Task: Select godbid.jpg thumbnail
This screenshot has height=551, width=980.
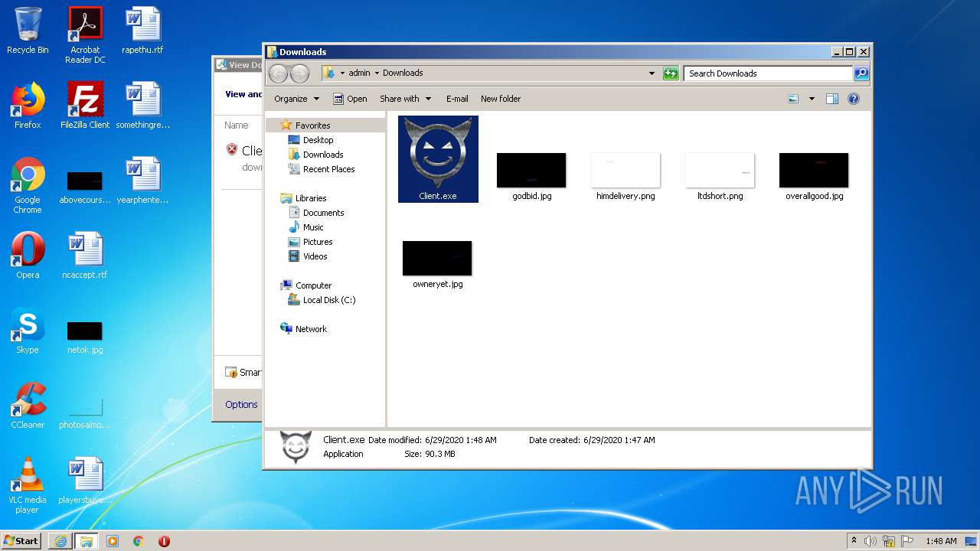Action: (x=531, y=176)
